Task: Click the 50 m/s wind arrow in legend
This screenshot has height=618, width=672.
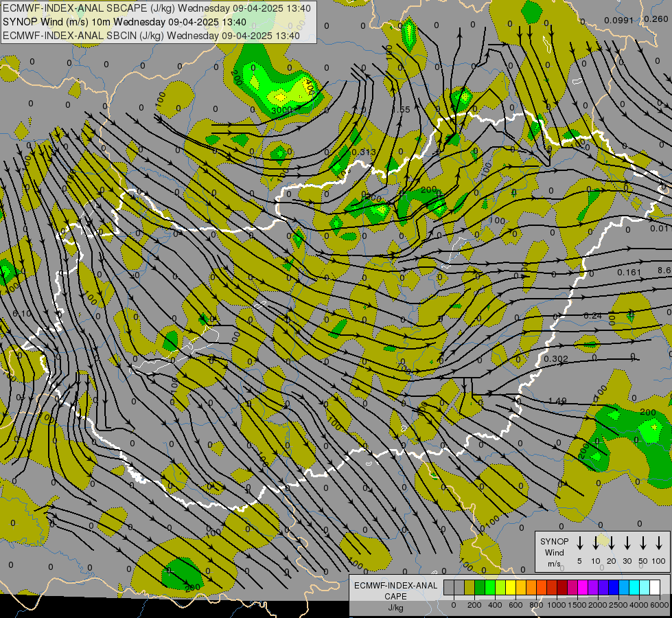Action: point(643,543)
